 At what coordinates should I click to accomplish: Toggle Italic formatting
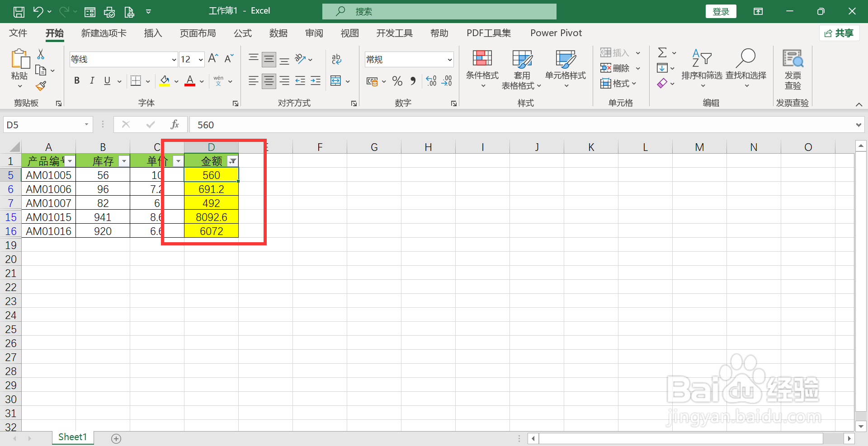point(92,81)
